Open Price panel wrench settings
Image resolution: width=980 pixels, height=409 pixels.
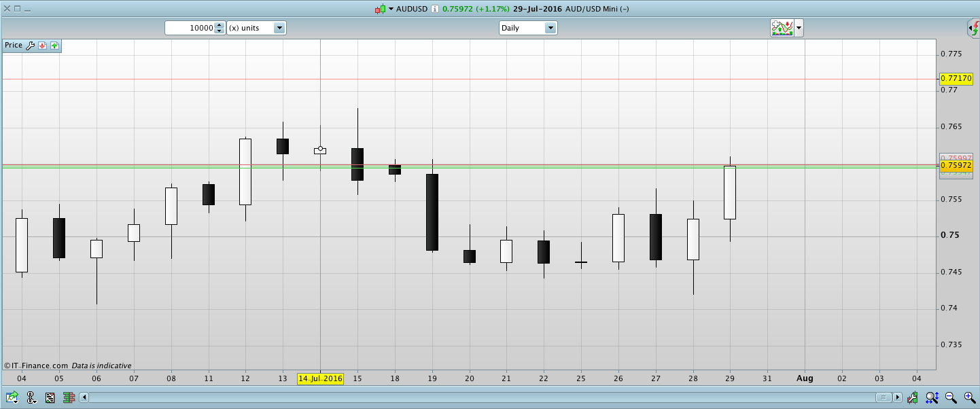tap(30, 46)
